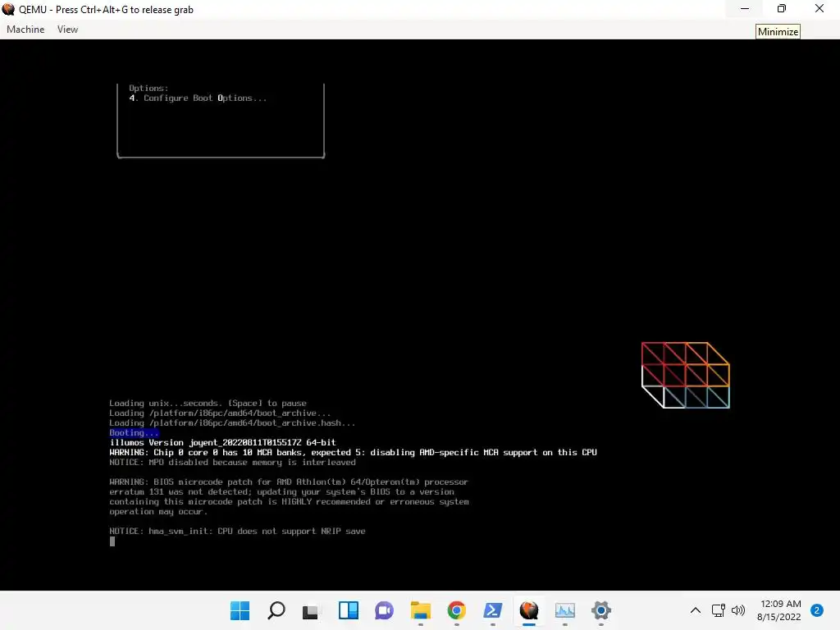Image resolution: width=840 pixels, height=630 pixels.
Task: Open the Windows Start menu
Action: [x=240, y=610]
